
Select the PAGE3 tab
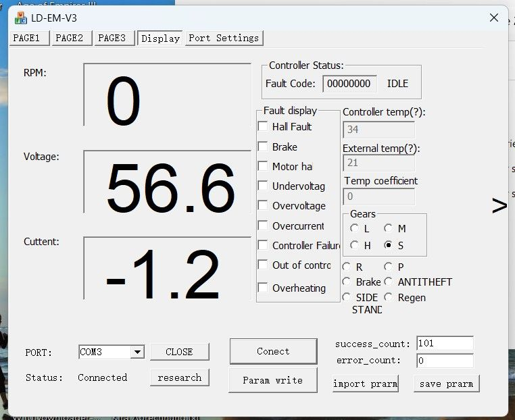[112, 38]
